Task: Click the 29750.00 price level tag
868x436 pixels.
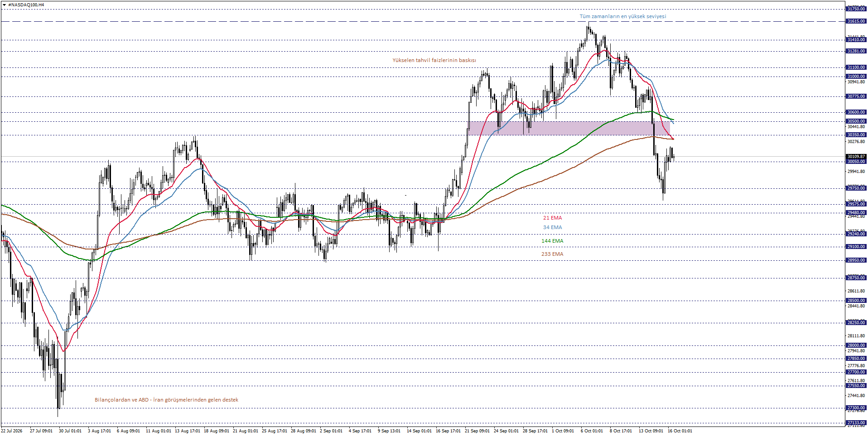Action: click(856, 188)
